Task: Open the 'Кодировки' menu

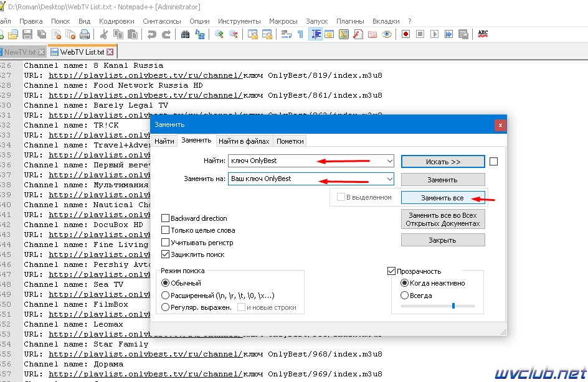Action: point(116,21)
